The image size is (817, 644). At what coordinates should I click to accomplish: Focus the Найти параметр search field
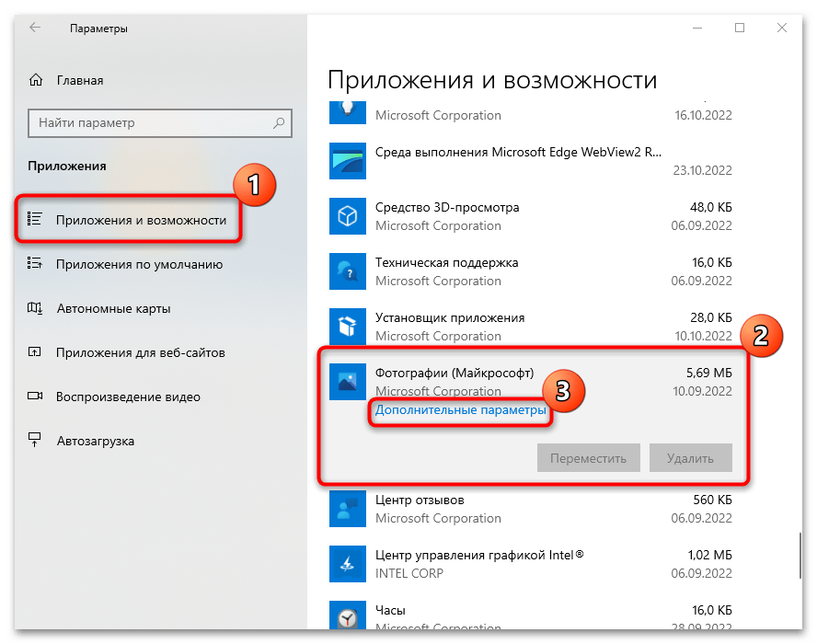[160, 123]
